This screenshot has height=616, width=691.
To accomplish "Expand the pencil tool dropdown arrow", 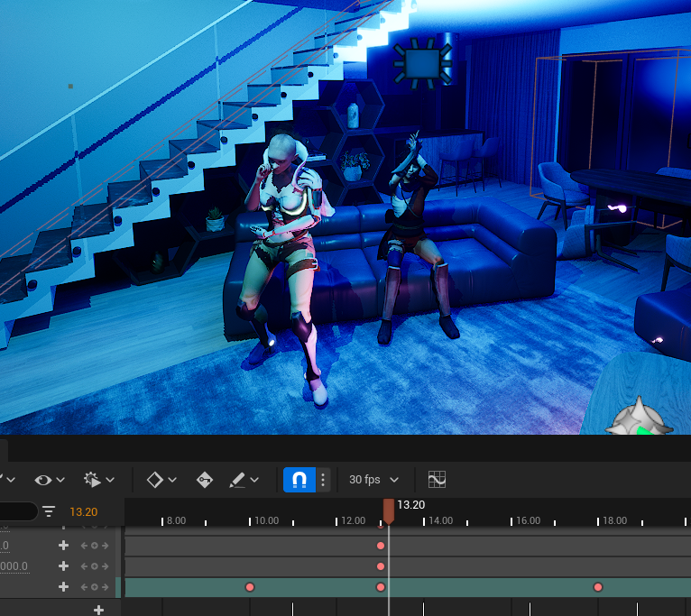I will pyautogui.click(x=255, y=480).
